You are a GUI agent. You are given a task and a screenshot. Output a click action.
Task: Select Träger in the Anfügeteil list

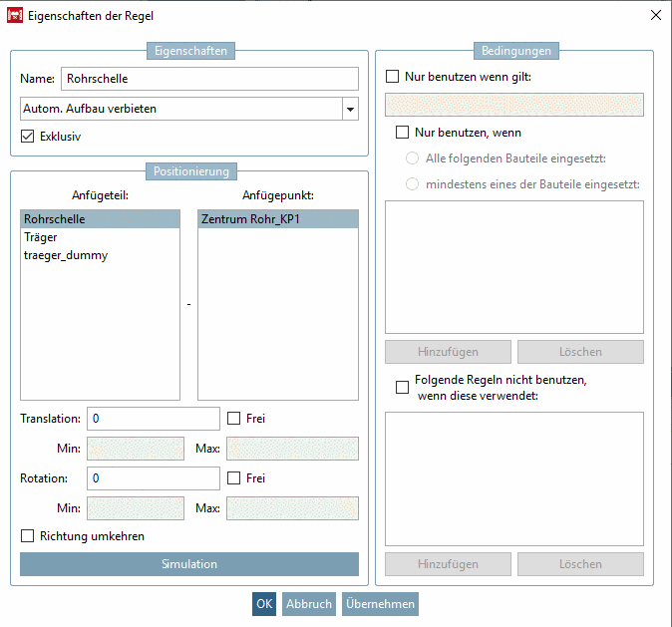[41, 237]
